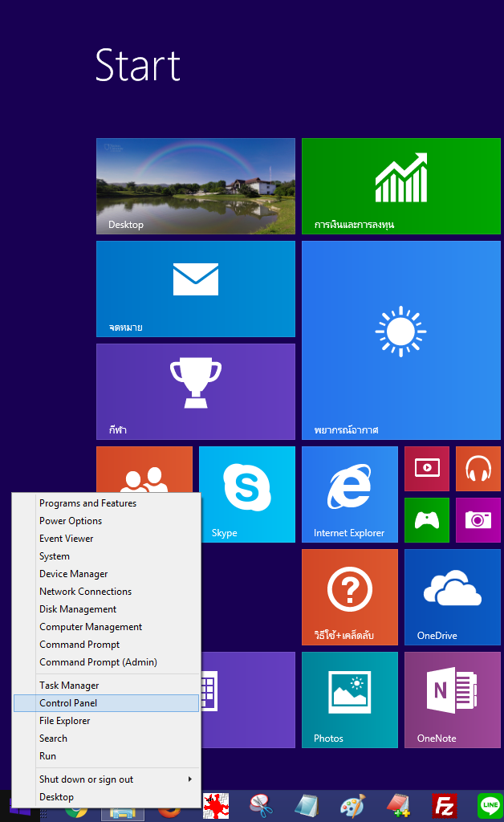This screenshot has height=822, width=504.
Task: Choose Desktop at the bottom of the context menu
Action: tap(107, 797)
